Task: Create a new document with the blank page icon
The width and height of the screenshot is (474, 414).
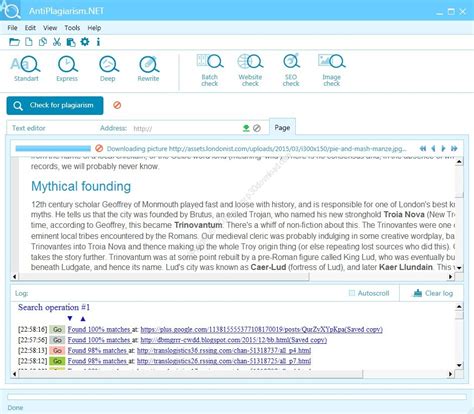Action: tap(29, 42)
